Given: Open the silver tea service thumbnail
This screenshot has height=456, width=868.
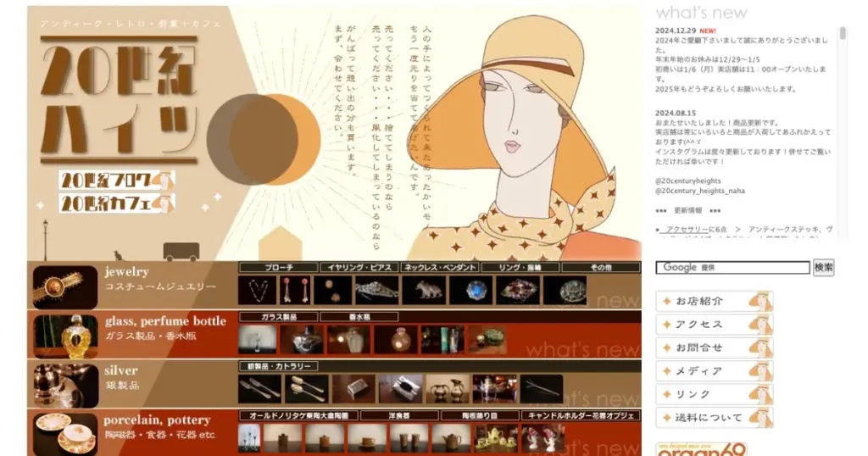Looking at the screenshot, I should 495,388.
